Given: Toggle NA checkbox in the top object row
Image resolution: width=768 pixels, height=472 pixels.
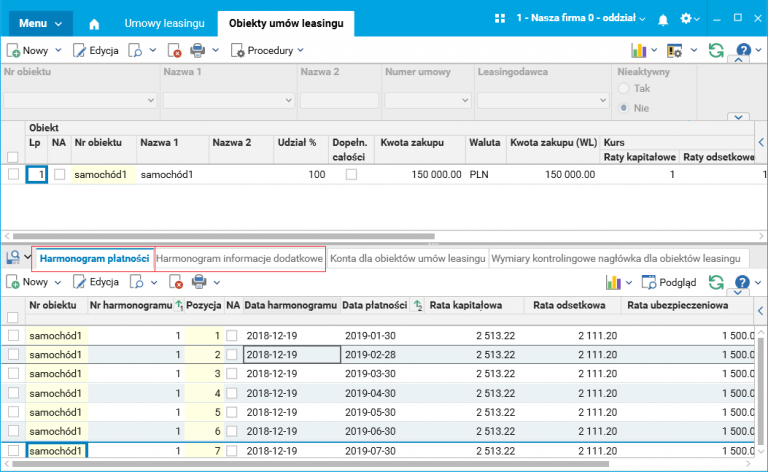Looking at the screenshot, I should pyautogui.click(x=59, y=174).
